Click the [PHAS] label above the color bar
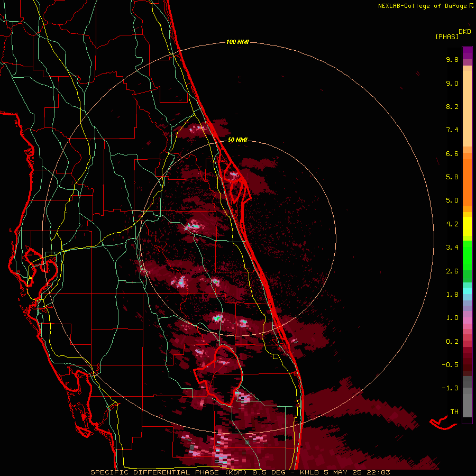Screen dimensions: 476x476 pos(447,36)
